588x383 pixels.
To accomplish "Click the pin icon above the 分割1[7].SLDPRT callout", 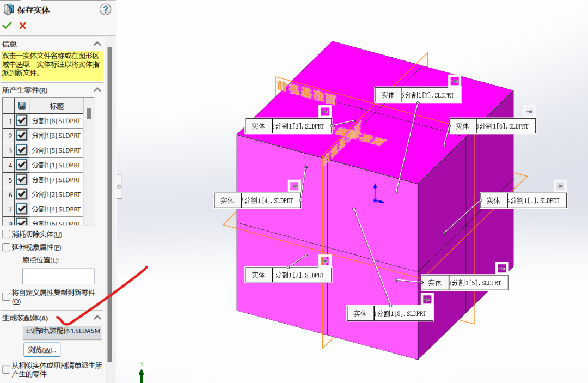I will point(454,81).
